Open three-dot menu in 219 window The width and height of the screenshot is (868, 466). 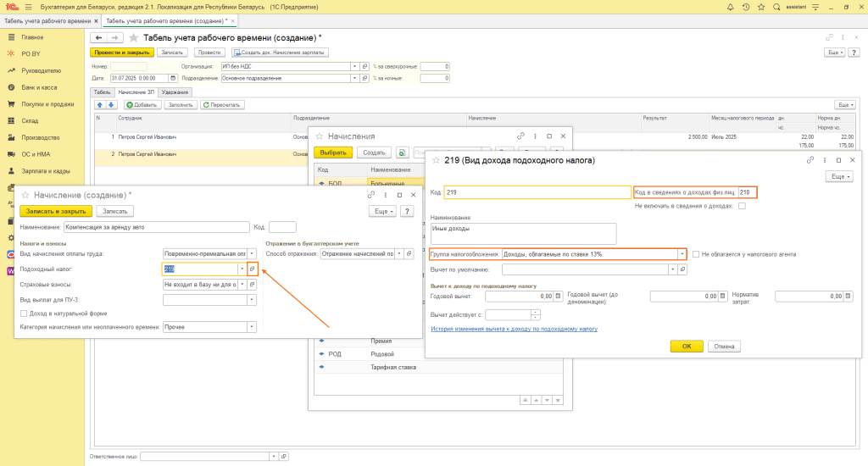tap(824, 160)
